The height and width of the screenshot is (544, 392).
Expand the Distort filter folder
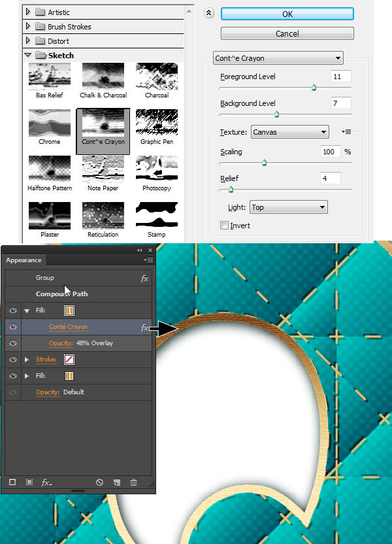coord(28,41)
